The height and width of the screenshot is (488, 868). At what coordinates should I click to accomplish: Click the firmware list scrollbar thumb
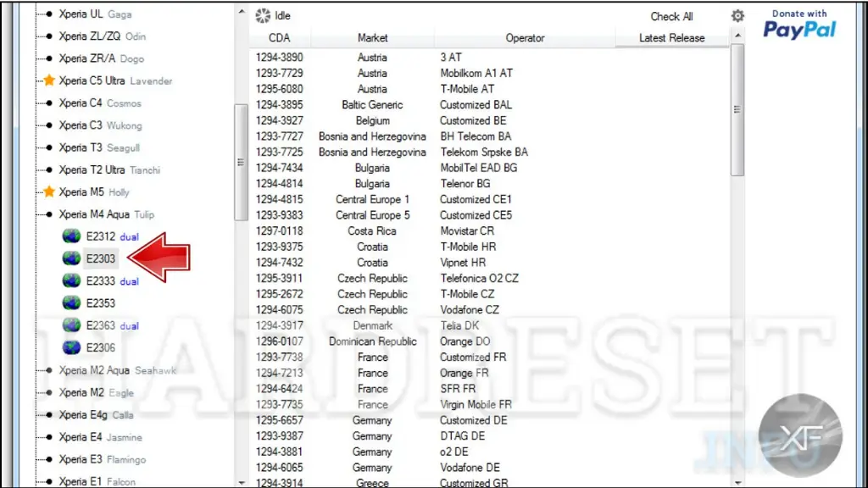(x=737, y=109)
